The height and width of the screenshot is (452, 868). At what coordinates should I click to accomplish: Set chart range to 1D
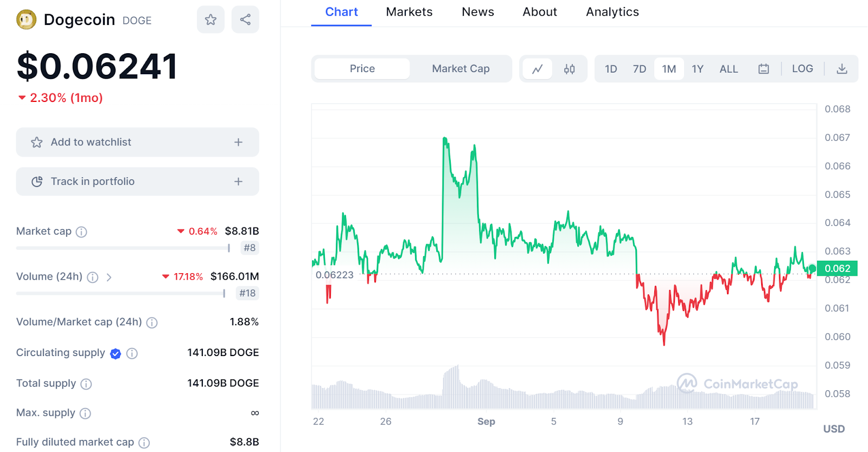[x=611, y=69]
